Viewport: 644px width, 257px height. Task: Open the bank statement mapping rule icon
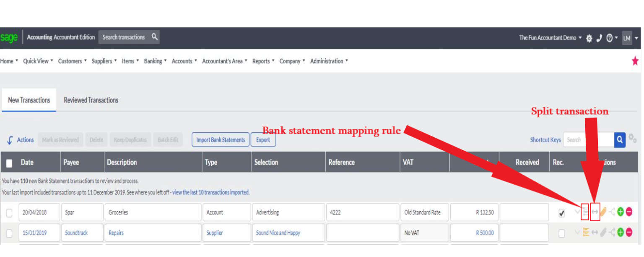click(586, 212)
